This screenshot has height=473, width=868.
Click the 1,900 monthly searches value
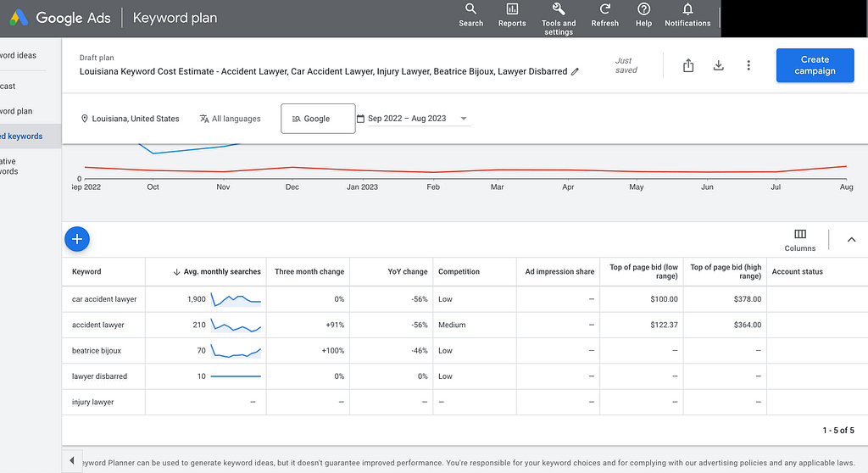click(x=196, y=299)
